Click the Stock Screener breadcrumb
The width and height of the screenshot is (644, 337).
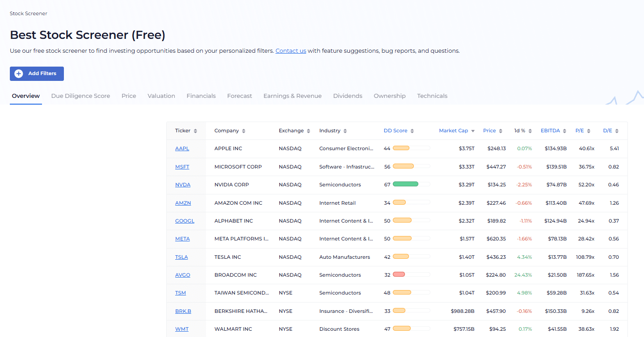tap(29, 13)
